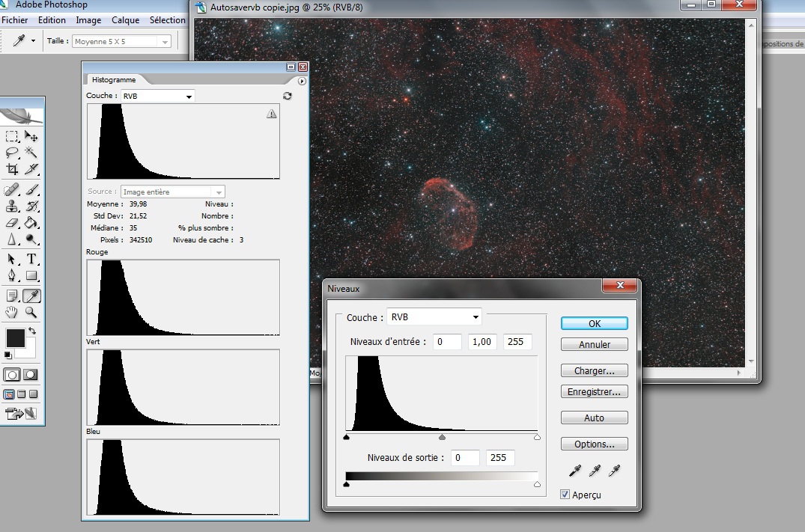805x532 pixels.
Task: Open the Couche dropdown in Histogramme panel
Action: pos(157,96)
